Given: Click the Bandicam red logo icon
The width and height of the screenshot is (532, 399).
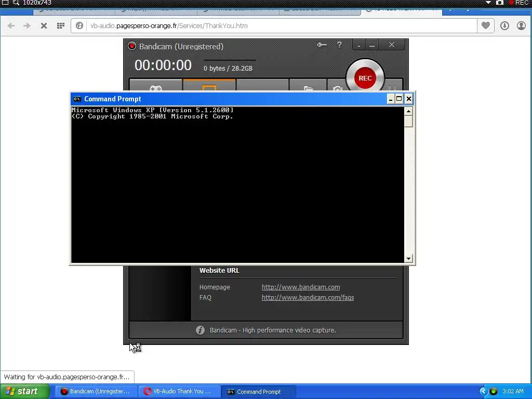Looking at the screenshot, I should click(131, 46).
